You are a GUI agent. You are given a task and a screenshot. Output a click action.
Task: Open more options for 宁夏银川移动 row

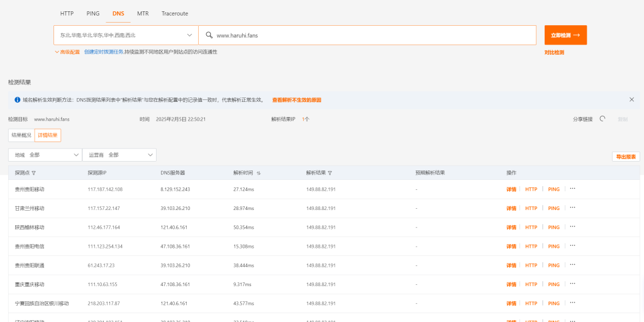pyautogui.click(x=572, y=303)
